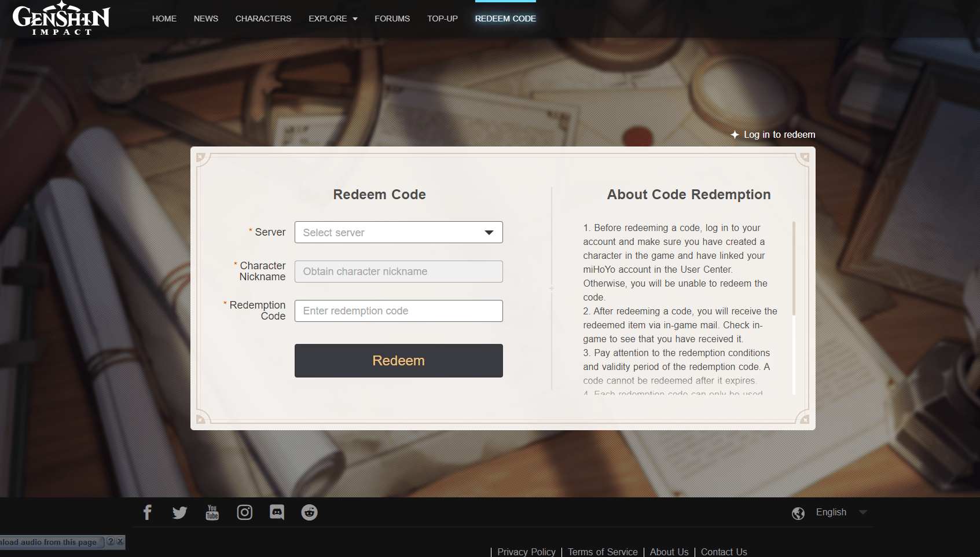
Task: Click the Redeem Code heading
Action: point(380,195)
